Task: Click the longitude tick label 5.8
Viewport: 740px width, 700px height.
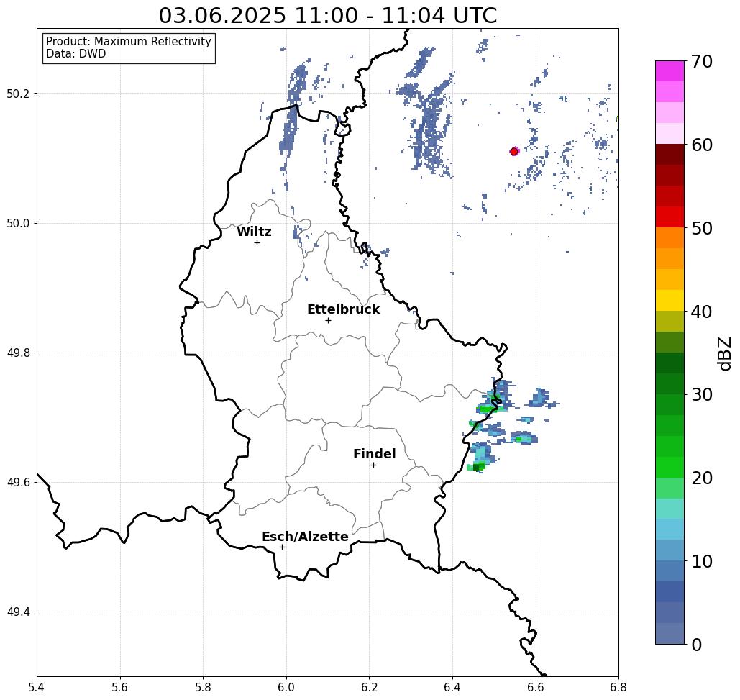Action: pyautogui.click(x=203, y=688)
